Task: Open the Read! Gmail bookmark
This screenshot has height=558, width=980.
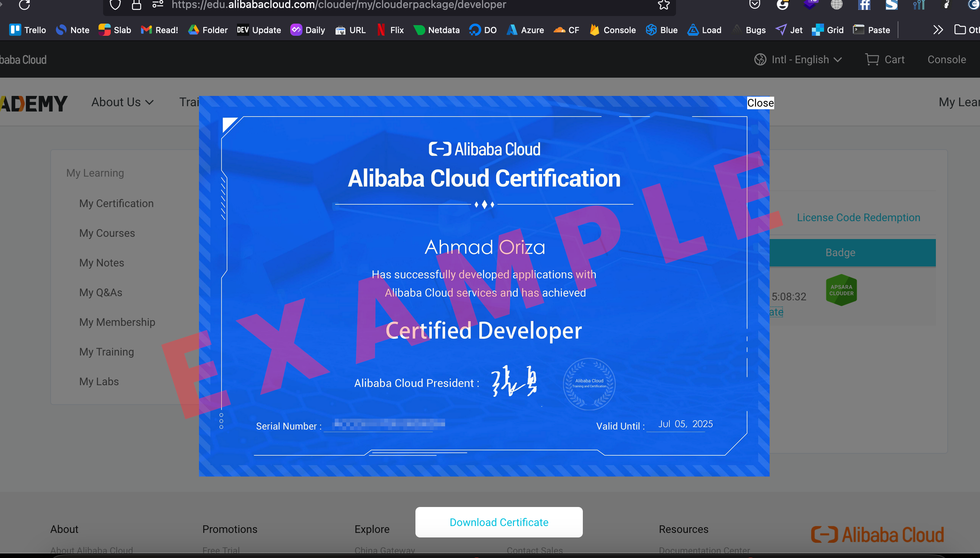Action: coord(159,30)
